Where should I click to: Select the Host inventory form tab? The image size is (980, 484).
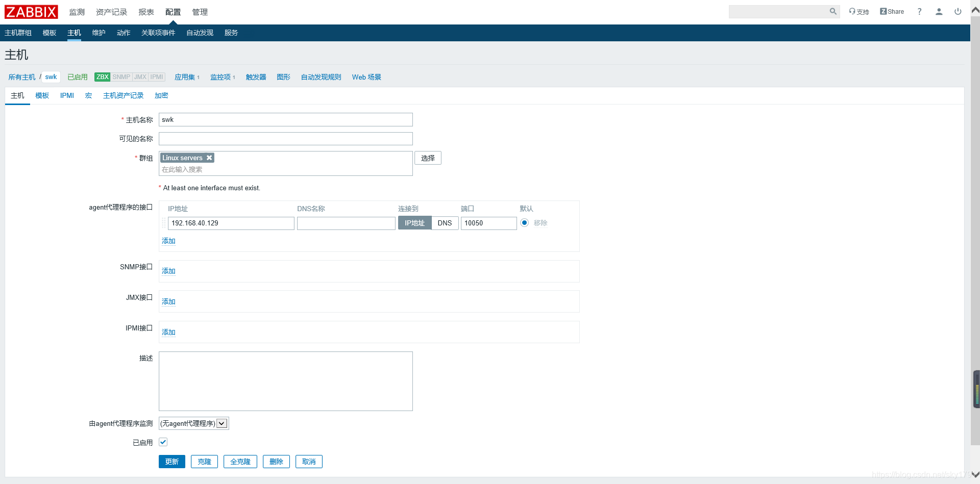(124, 95)
